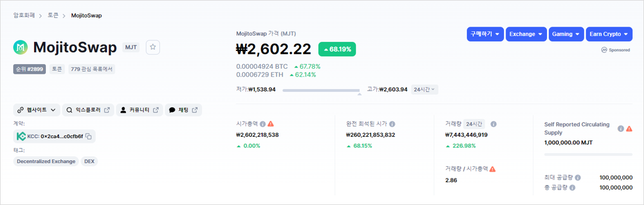
Task: Click the circulating supply progress bar
Action: pyautogui.click(x=588, y=154)
